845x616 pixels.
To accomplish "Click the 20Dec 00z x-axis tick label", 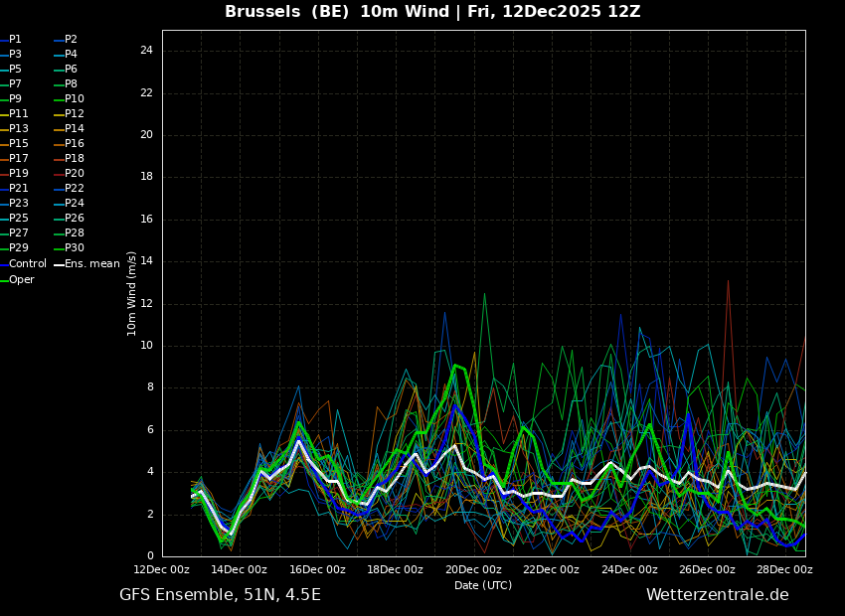I will coord(473,570).
